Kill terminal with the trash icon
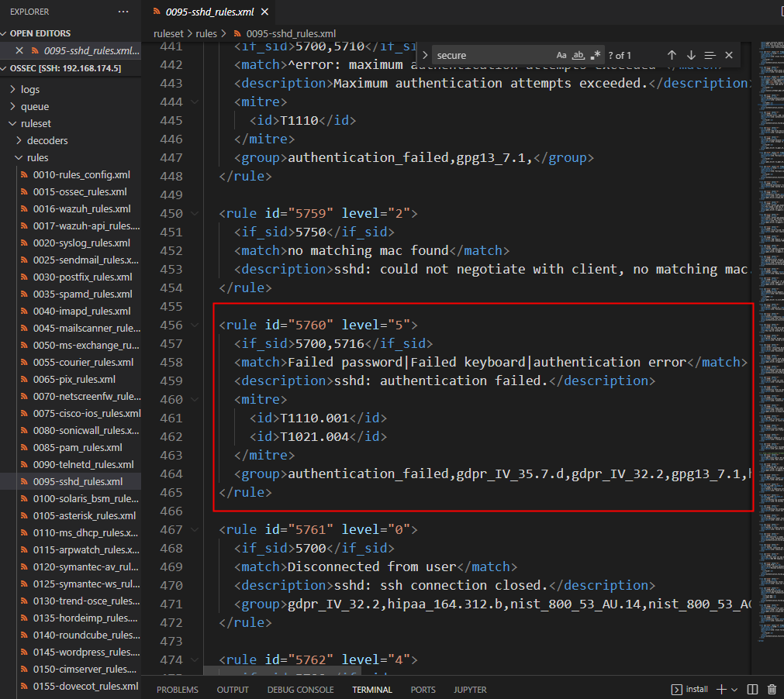784x699 pixels. tap(772, 690)
